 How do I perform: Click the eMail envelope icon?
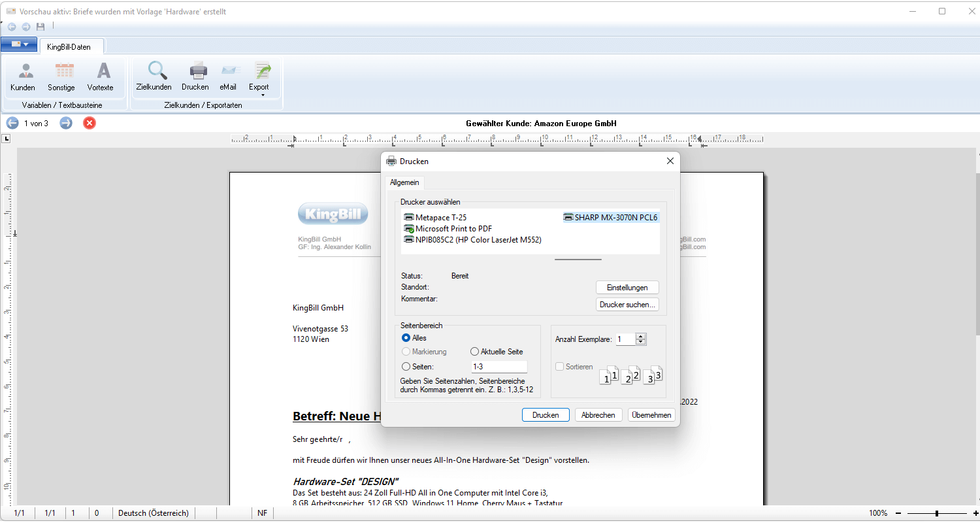pyautogui.click(x=228, y=76)
